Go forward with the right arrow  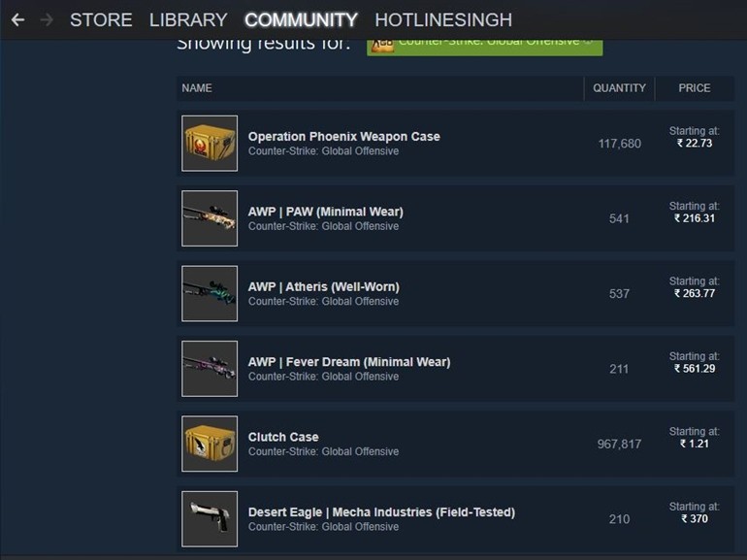point(47,20)
